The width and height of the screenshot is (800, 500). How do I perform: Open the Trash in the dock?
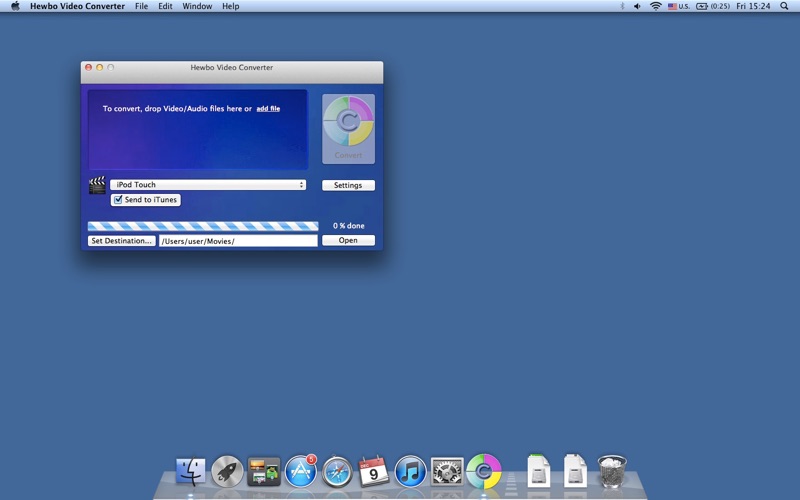point(612,471)
